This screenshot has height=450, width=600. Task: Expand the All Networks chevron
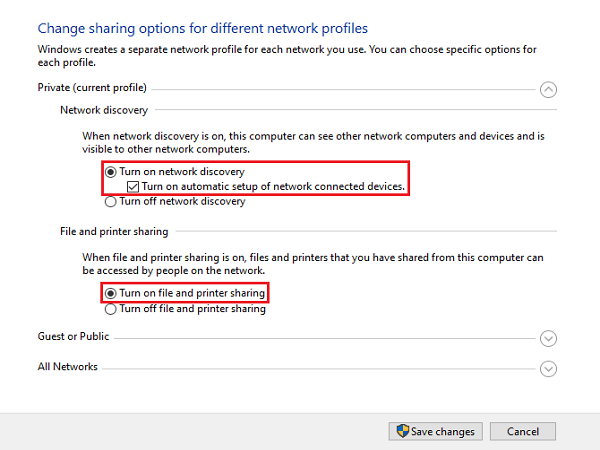pos(547,368)
